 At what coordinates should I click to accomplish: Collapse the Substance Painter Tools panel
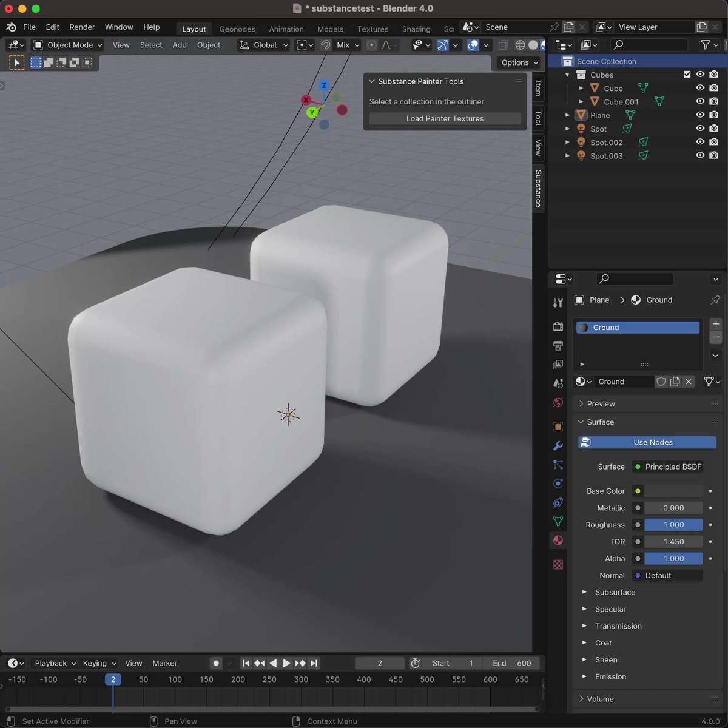pyautogui.click(x=372, y=81)
